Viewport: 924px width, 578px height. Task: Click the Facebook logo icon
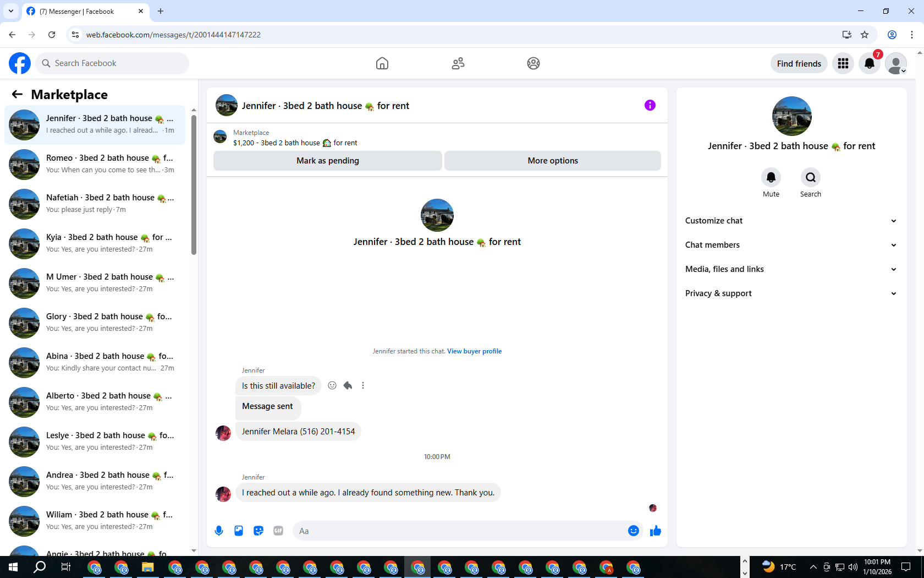(20, 63)
